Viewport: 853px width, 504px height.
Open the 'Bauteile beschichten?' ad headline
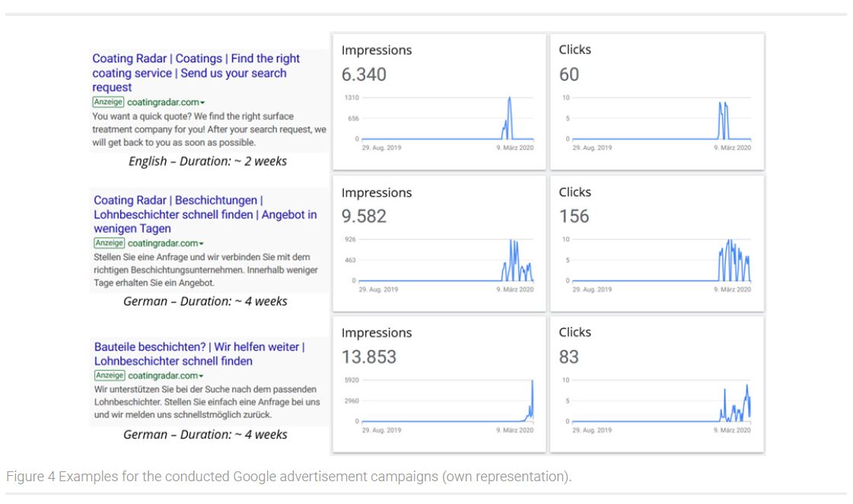pos(199,354)
